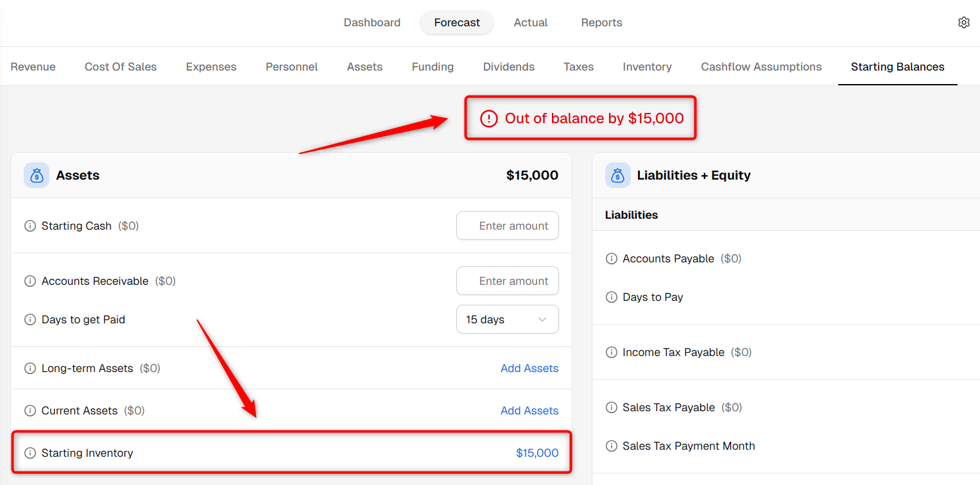Screen dimensions: 980x485
Task: Click info icon beside Starting Cash
Action: (30, 226)
